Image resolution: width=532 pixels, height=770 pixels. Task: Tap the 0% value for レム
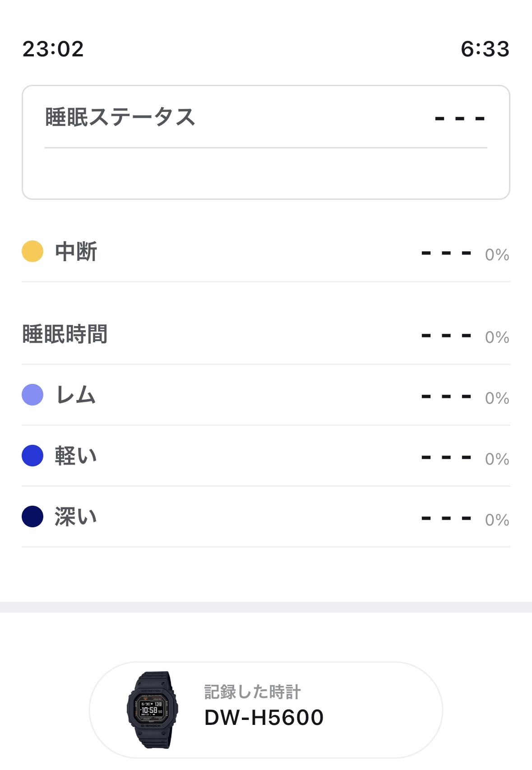coord(497,398)
